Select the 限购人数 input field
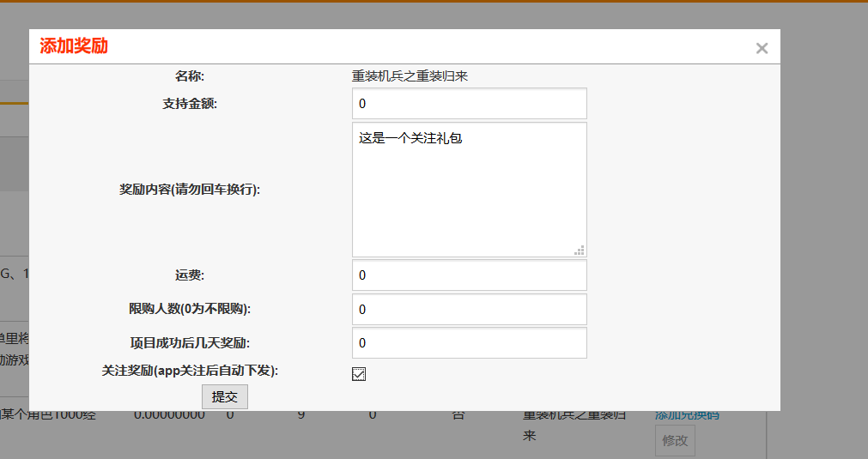 (470, 309)
